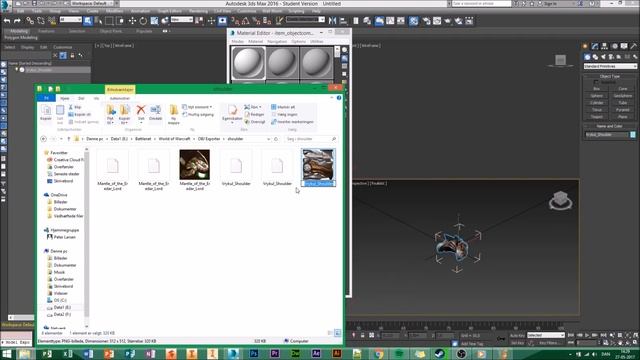Open Photoshop from the taskbar
Screen dimensions: 640x360
[254, 353]
